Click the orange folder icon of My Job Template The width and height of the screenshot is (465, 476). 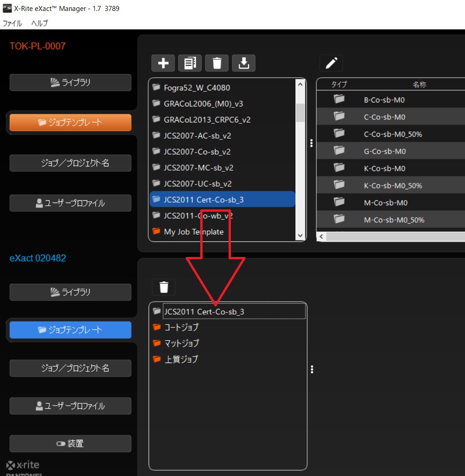[x=156, y=231]
